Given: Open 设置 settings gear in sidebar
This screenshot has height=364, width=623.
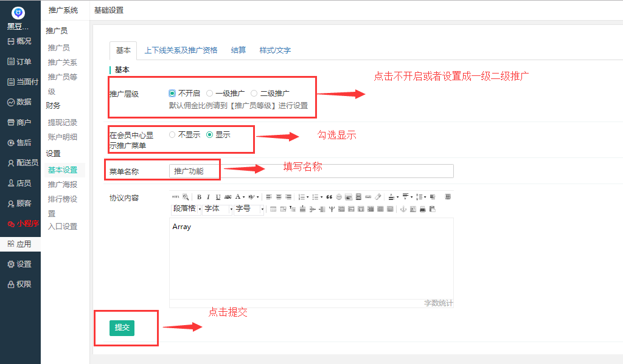Looking at the screenshot, I should click(x=19, y=264).
